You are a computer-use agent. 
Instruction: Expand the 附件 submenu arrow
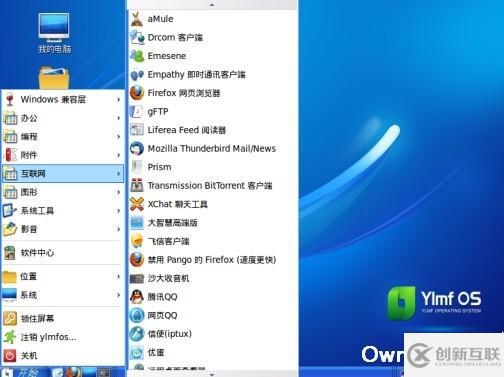(118, 155)
